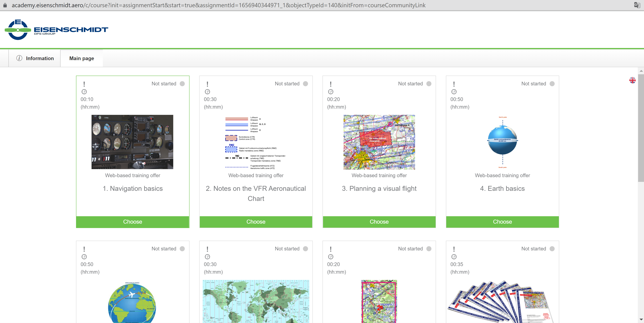Image resolution: width=644 pixels, height=323 pixels.
Task: Click the Information tab info icon
Action: pos(19,58)
